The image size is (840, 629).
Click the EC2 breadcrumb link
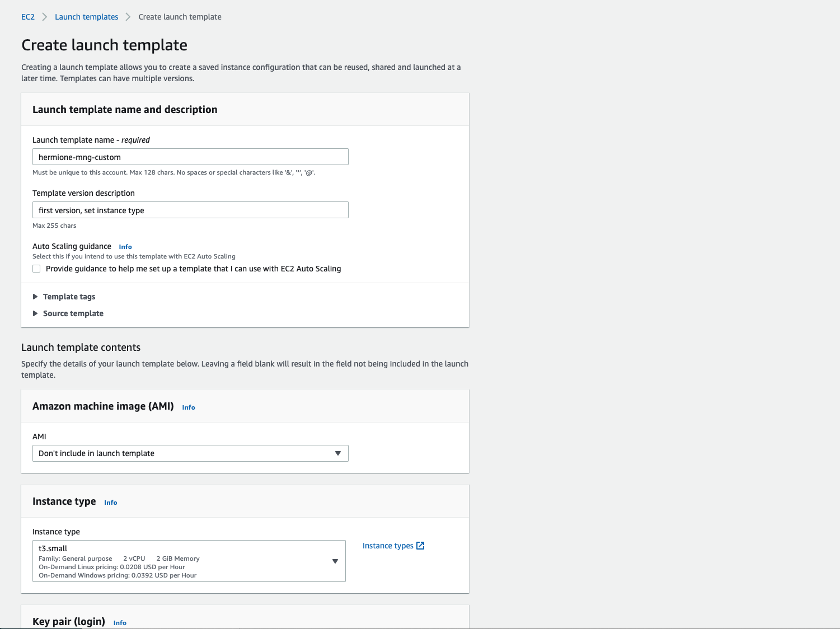click(28, 17)
